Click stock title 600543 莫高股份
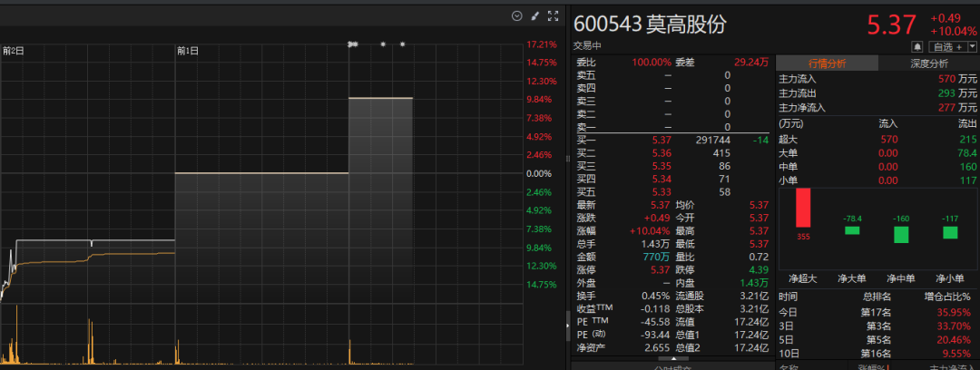980x370 pixels. click(650, 24)
